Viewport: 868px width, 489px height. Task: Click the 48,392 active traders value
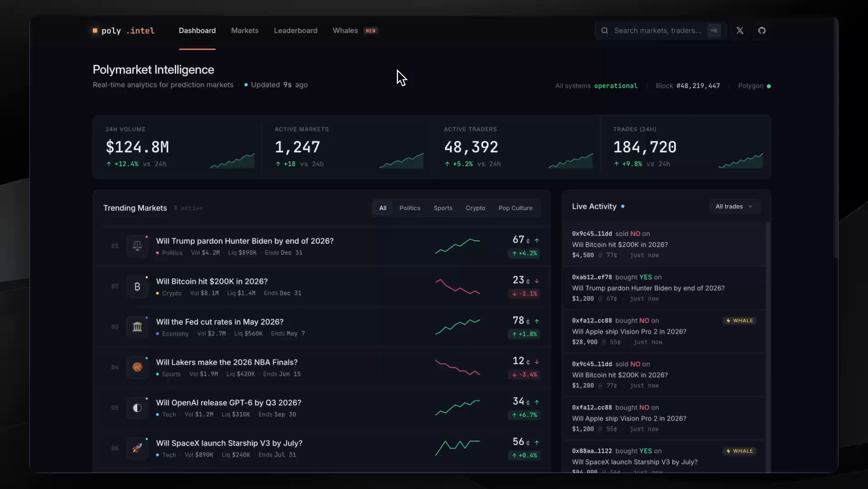471,147
